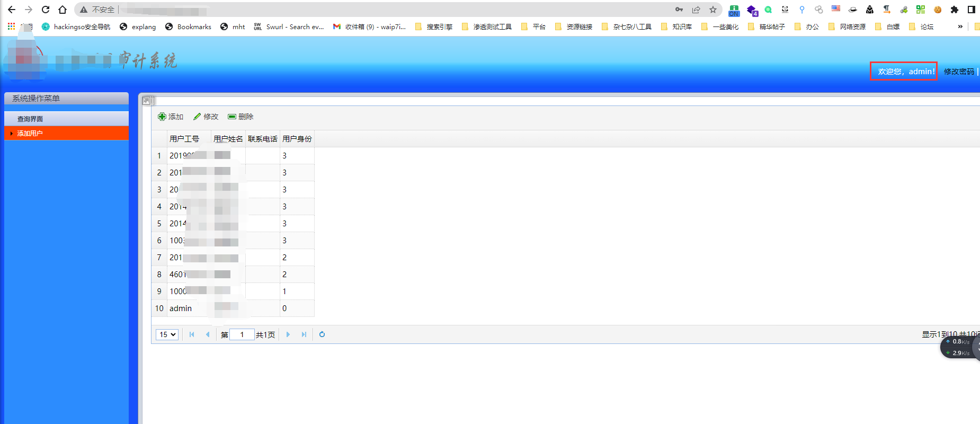The image size is (980, 424).
Task: Jump to last page arrow
Action: (x=304, y=334)
